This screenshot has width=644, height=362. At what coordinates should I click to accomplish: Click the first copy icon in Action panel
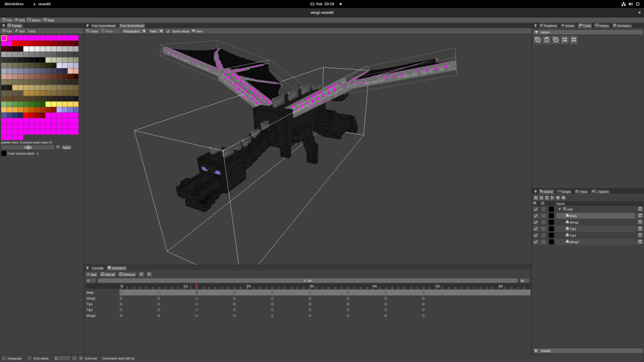click(x=538, y=40)
